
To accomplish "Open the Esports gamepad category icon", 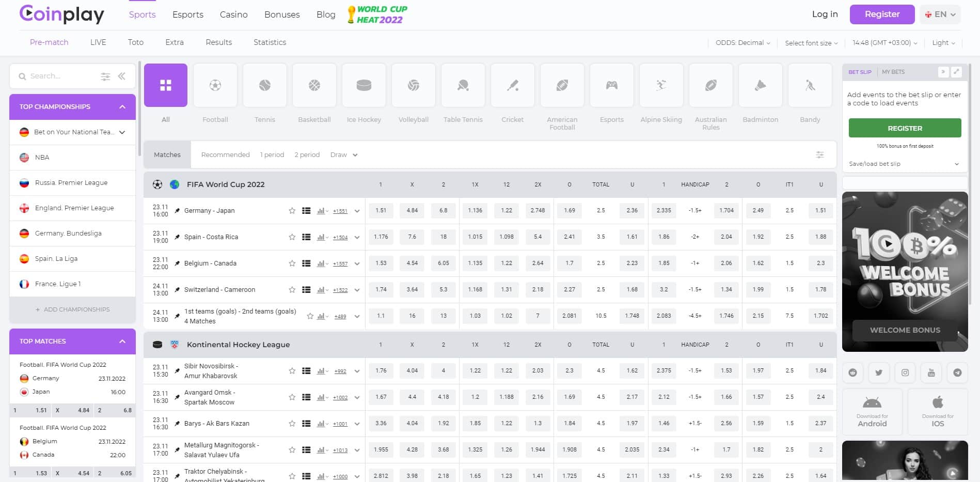I will click(612, 85).
